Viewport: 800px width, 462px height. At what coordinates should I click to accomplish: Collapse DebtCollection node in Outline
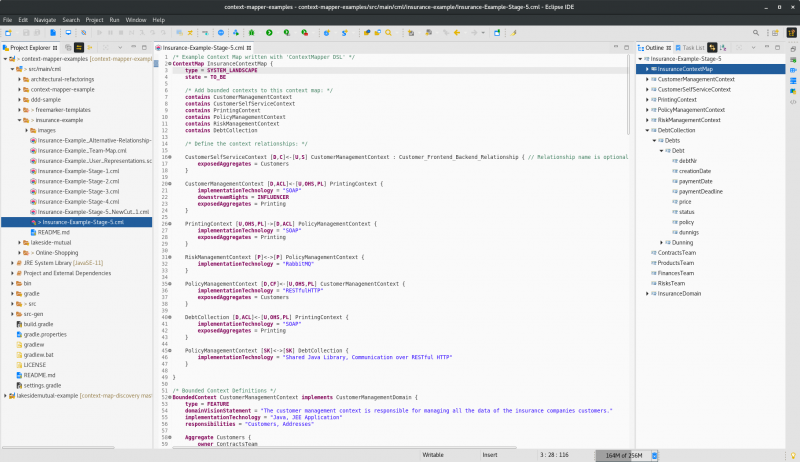(x=647, y=131)
